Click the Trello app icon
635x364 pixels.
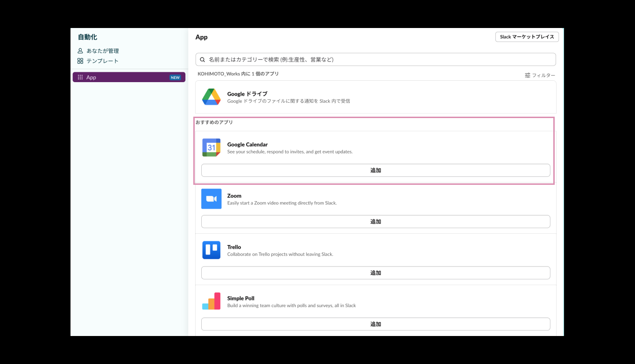pos(211,250)
